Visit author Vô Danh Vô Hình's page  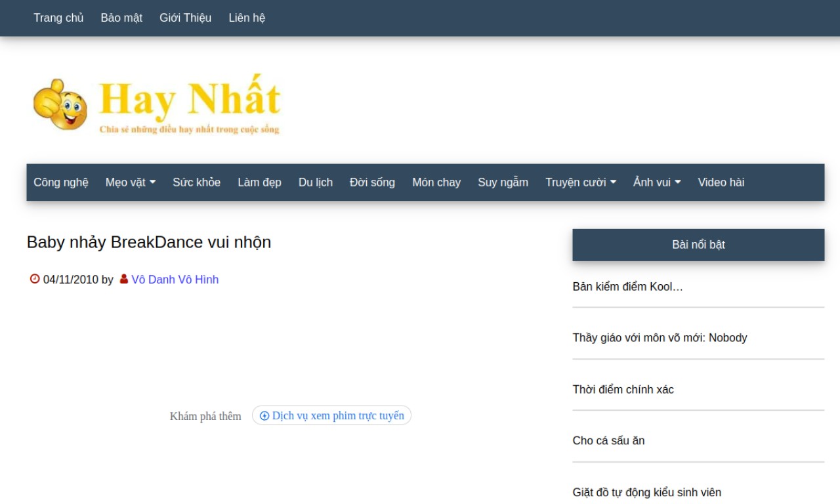coord(175,280)
